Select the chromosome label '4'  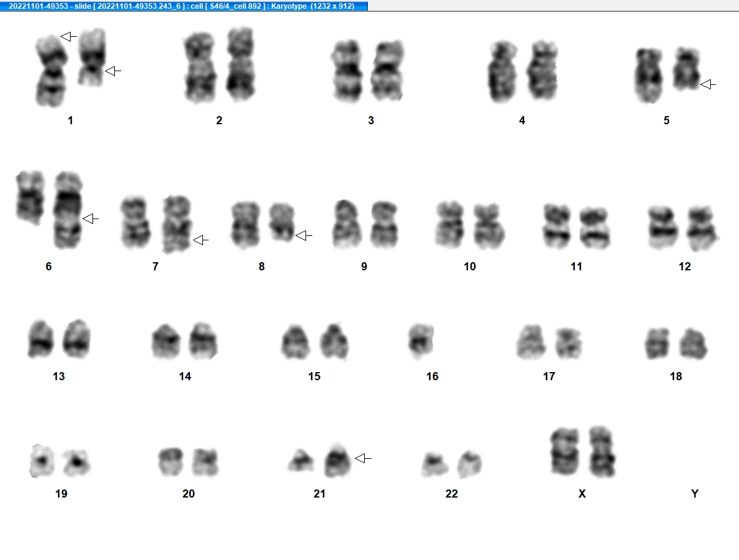tap(522, 120)
